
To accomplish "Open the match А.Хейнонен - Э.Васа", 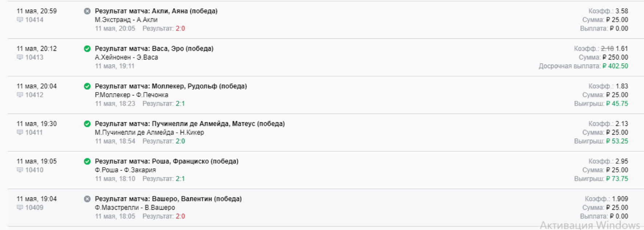I will coord(126,57).
